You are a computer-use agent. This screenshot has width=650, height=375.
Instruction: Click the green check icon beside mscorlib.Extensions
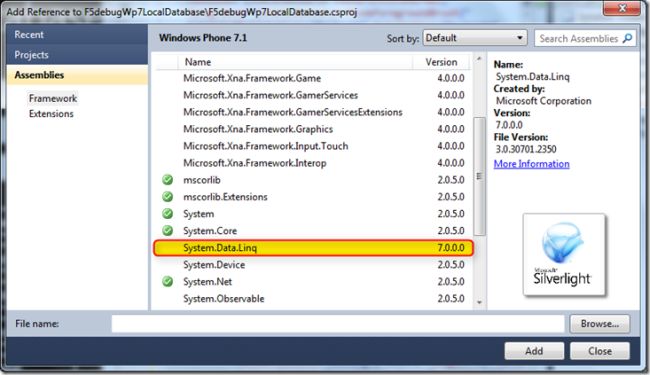pos(167,197)
